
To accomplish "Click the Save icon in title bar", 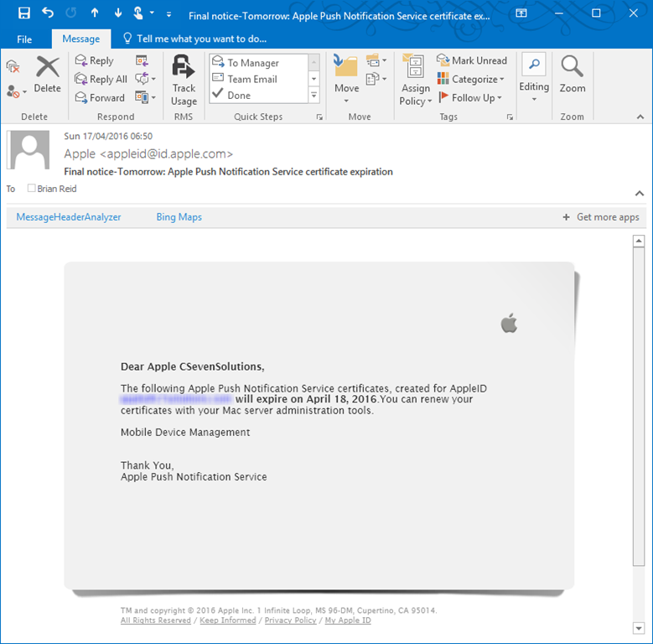I will click(24, 13).
